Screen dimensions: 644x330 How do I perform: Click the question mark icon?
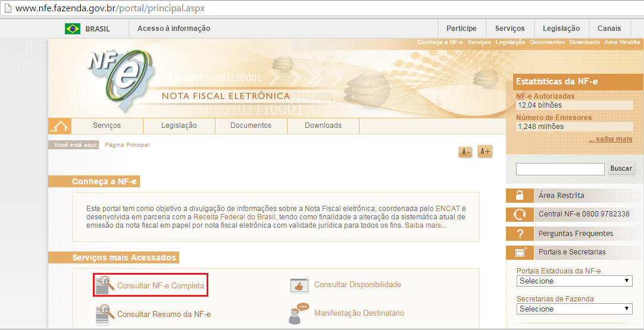pos(520,234)
